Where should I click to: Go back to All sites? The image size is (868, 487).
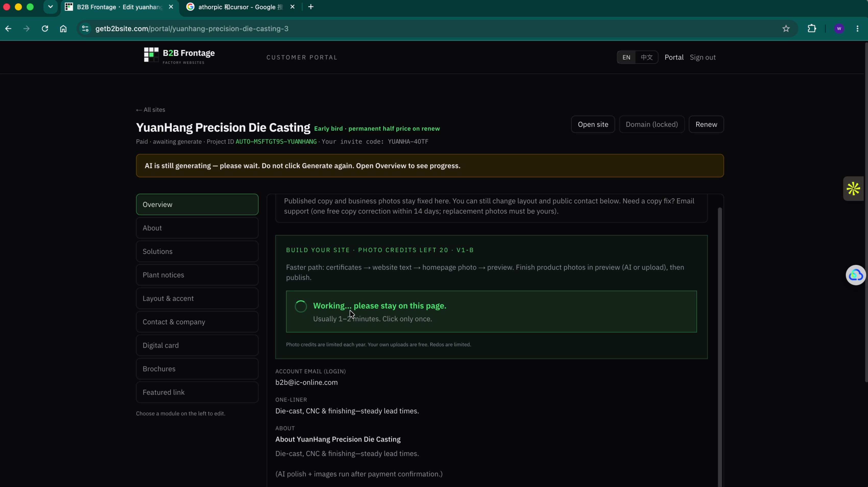pos(151,110)
